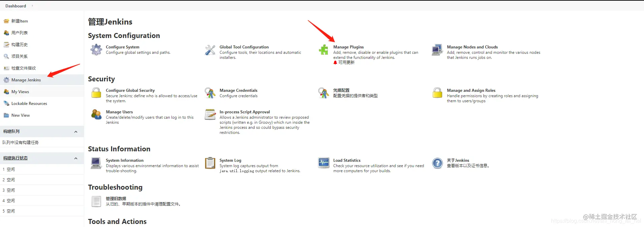The height and width of the screenshot is (227, 644).
Task: Select executor row 5 空闲
Action: (42, 211)
